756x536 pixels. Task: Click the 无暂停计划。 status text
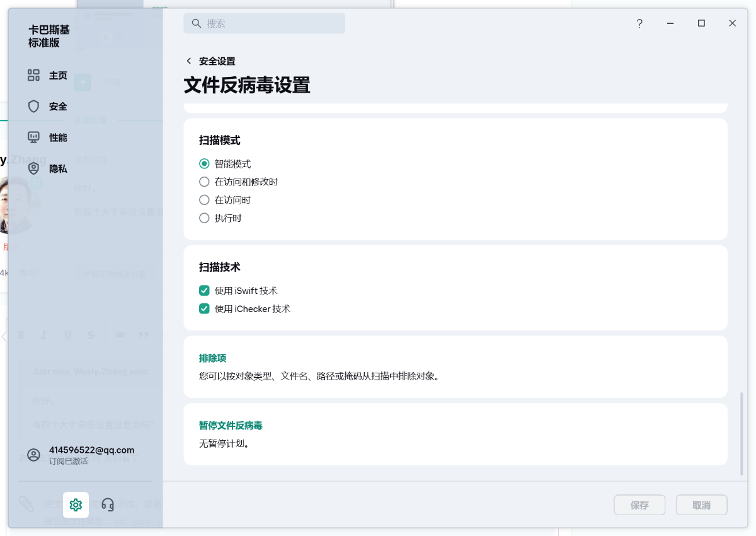(224, 444)
